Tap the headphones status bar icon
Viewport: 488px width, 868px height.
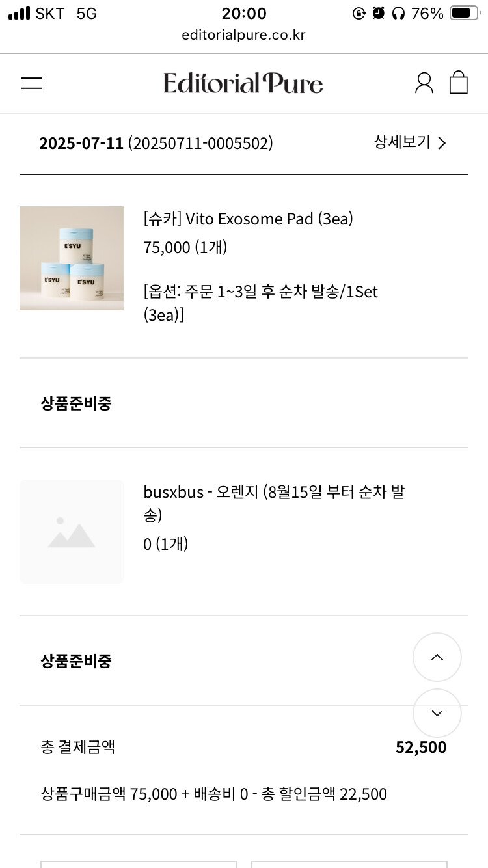coord(398,13)
